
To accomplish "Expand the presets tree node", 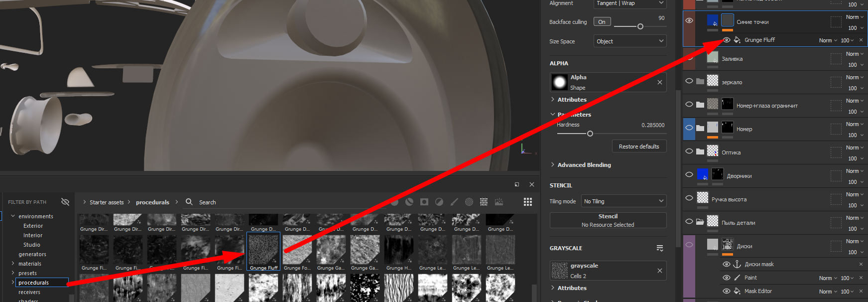I will click(x=13, y=273).
